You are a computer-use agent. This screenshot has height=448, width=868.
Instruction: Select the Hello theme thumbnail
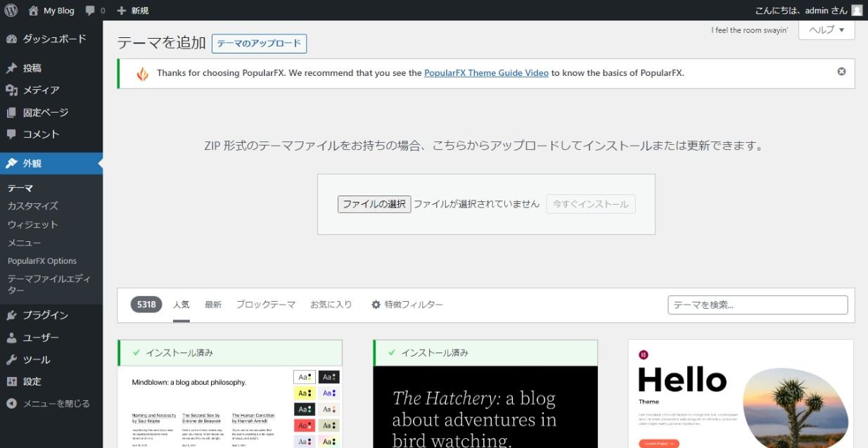click(740, 394)
